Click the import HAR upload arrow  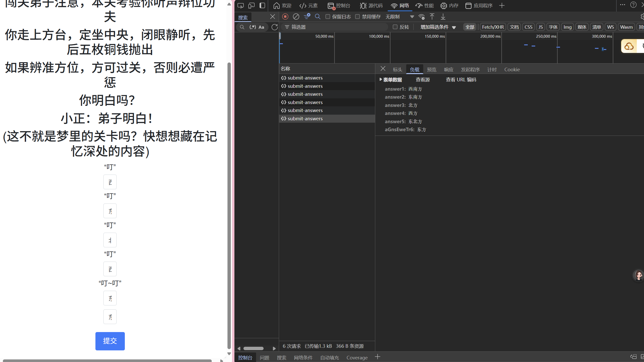[x=432, y=17]
